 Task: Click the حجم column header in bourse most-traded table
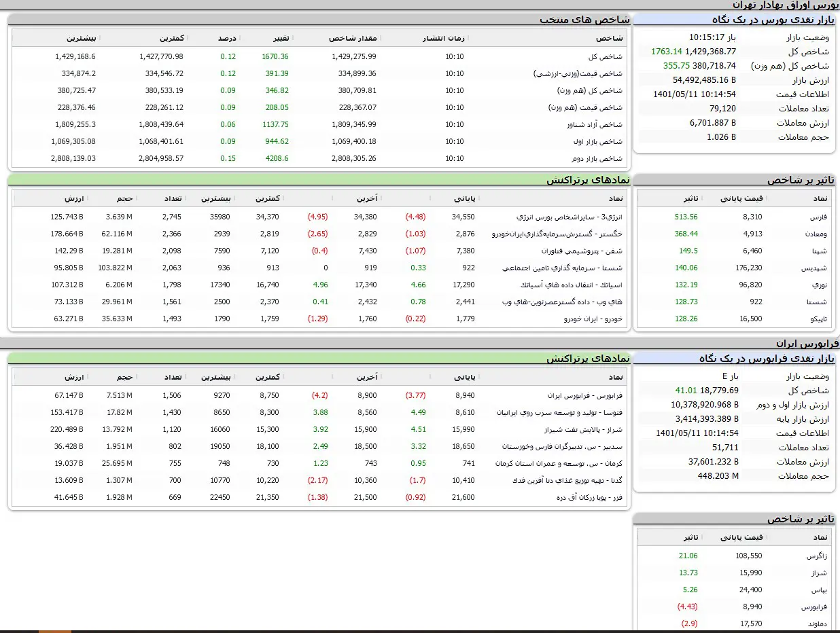click(124, 199)
